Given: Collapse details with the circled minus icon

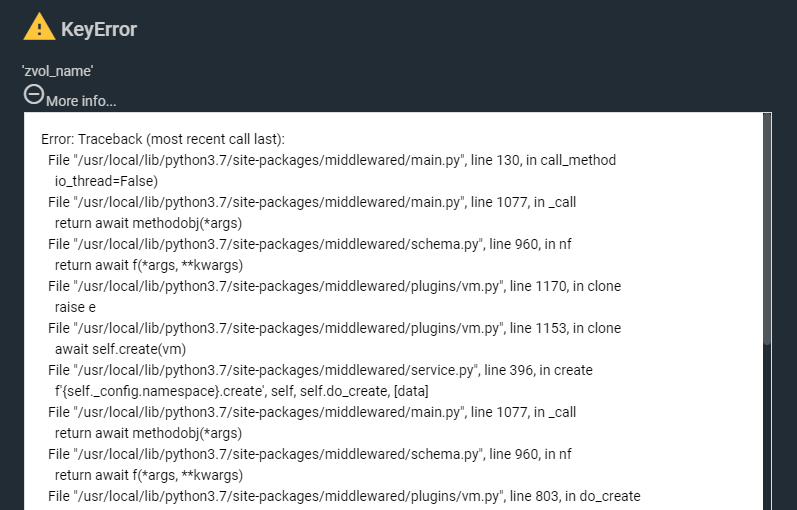Looking at the screenshot, I should 34,95.
